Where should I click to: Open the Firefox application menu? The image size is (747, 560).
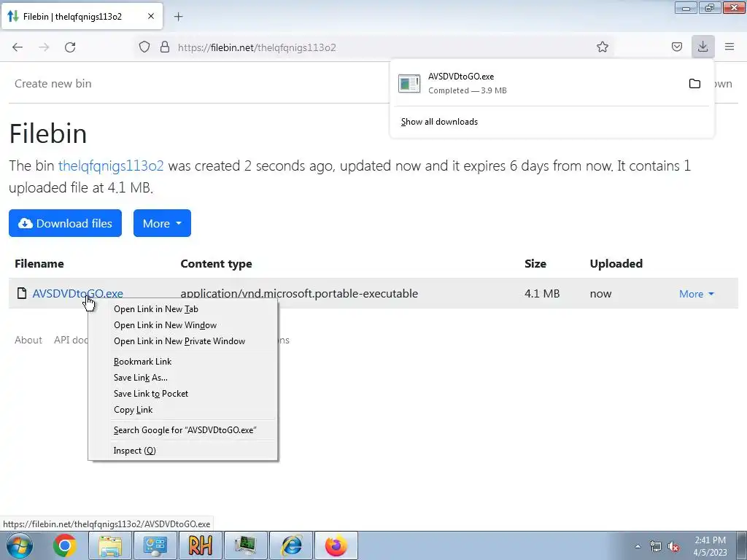(729, 47)
